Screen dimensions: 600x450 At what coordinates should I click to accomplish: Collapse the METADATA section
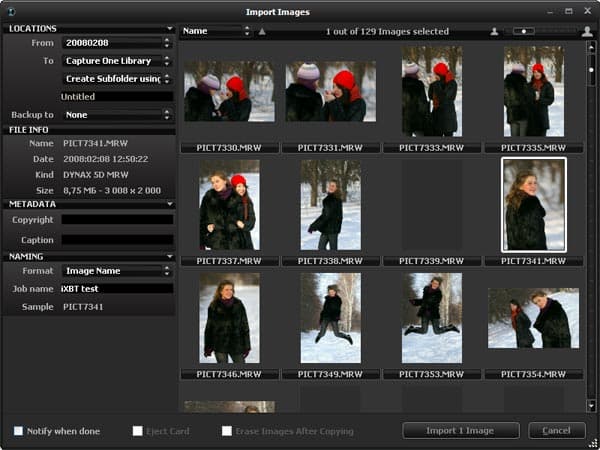coord(170,204)
